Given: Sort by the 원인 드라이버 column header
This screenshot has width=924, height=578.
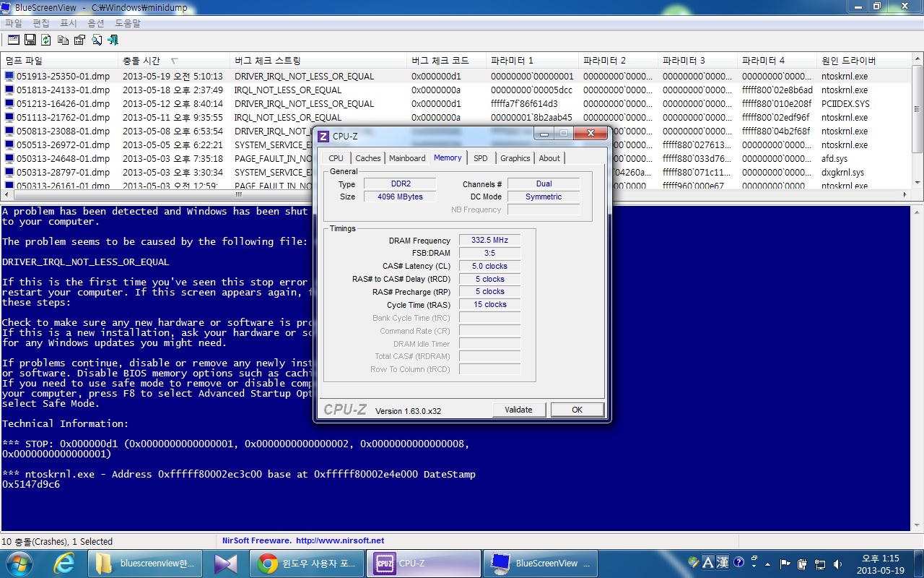Looking at the screenshot, I should click(x=863, y=61).
